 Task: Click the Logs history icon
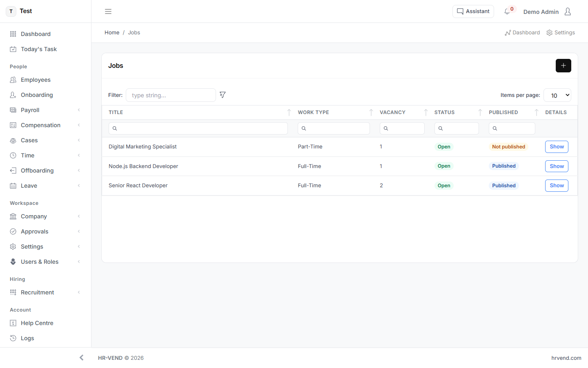coord(13,338)
